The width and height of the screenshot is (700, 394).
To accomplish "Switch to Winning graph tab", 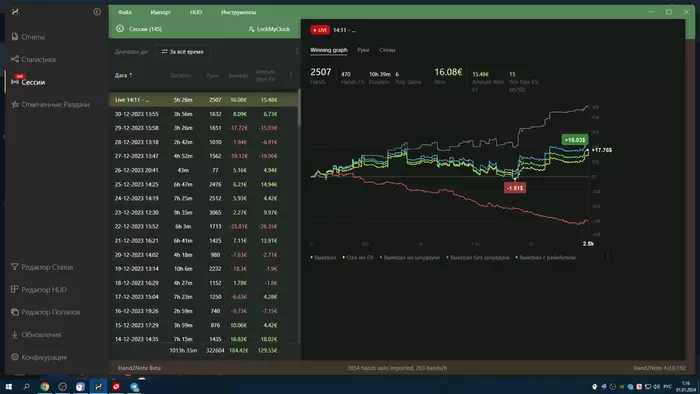I will pos(329,50).
